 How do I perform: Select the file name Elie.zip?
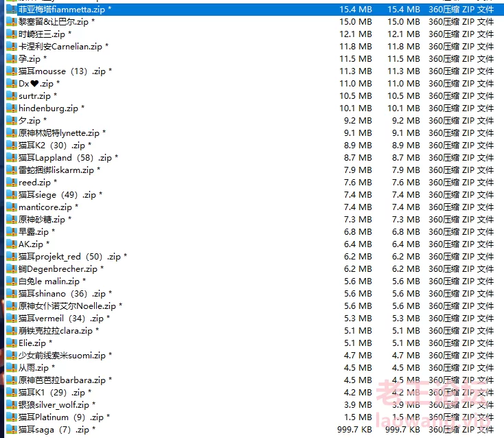32,343
